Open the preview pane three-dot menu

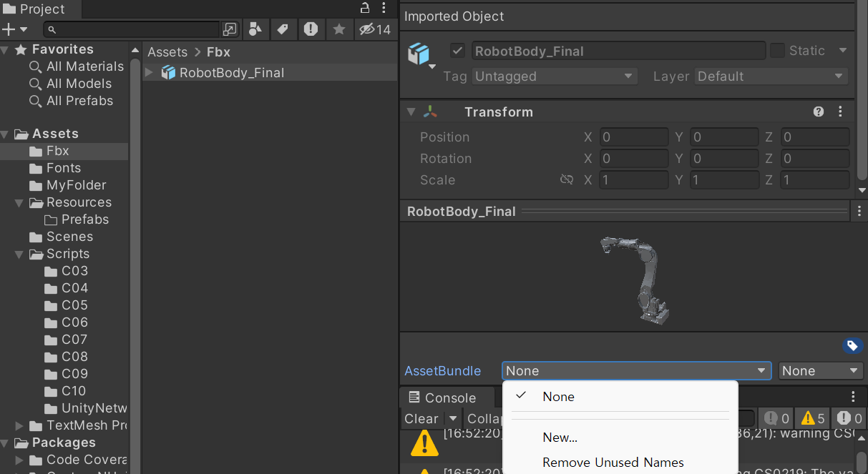tap(859, 211)
